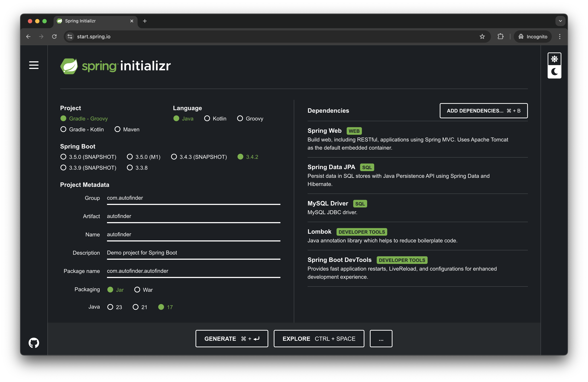Screen dimensions: 588x382
Task: Click the address bar URL start.spring.io
Action: 94,37
